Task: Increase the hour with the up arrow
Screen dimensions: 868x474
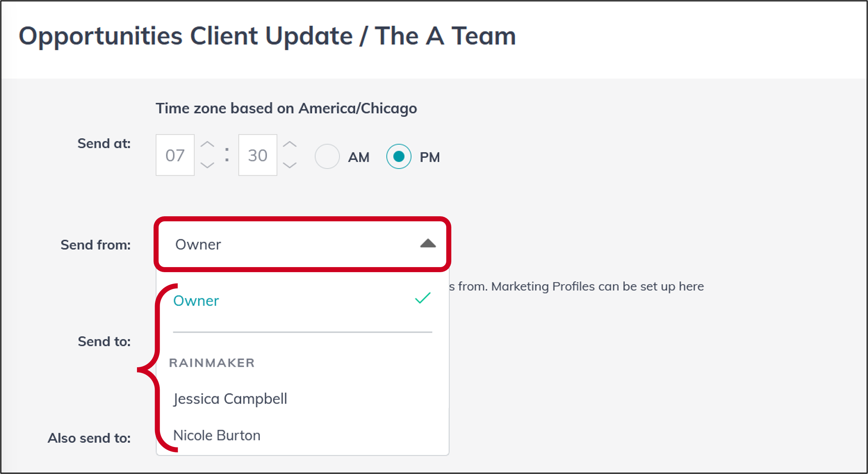Action: [207, 145]
